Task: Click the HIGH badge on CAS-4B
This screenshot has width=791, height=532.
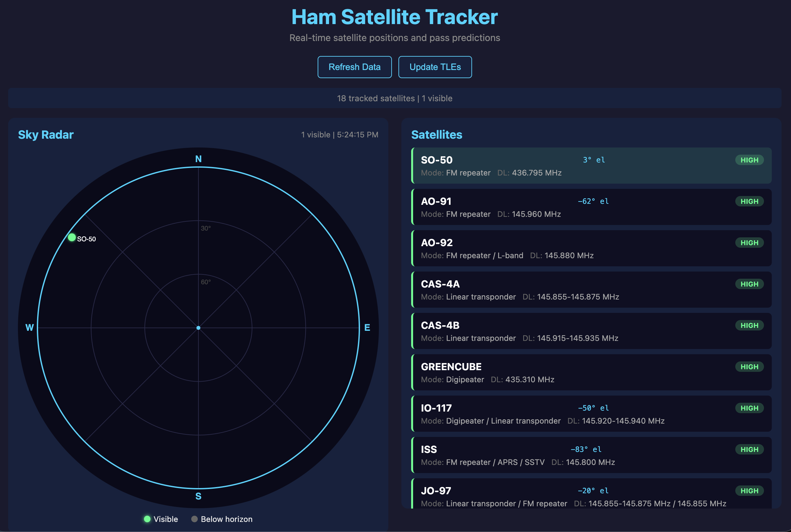Action: pos(750,325)
